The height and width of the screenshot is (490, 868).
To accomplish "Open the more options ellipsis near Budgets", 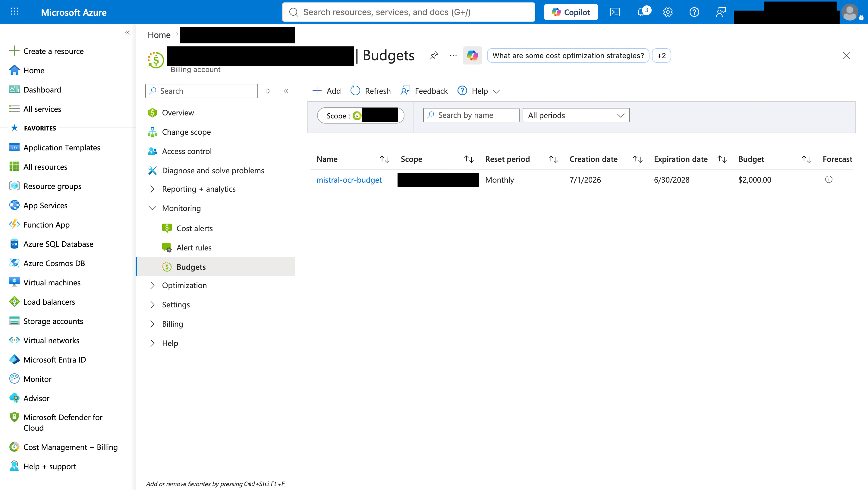I will tap(453, 56).
